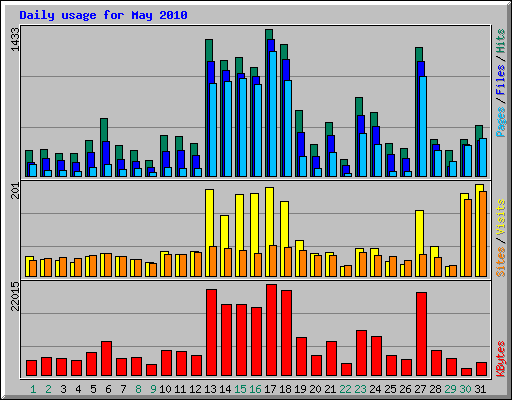Click the red KBytes bar for day 23
This screenshot has width=512, height=400.
tap(361, 353)
